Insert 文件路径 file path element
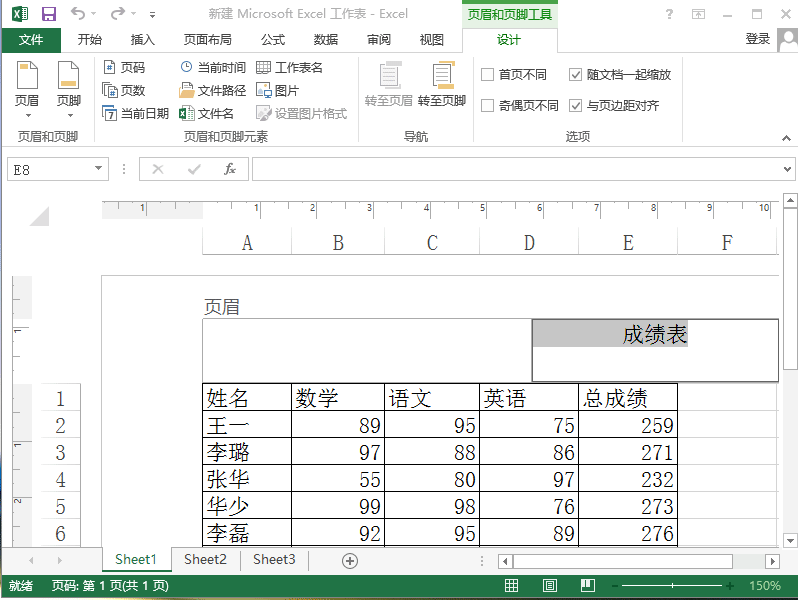Screen dimensions: 798x600 (213, 91)
